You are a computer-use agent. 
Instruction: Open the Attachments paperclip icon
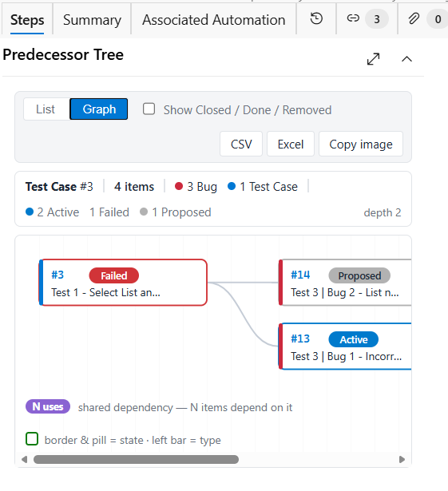(414, 19)
